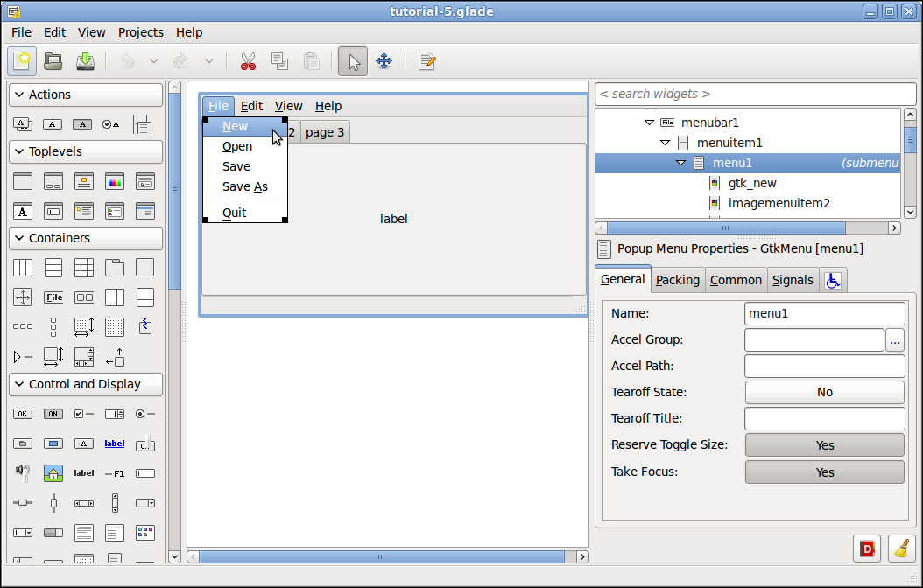Toggle Reserve Toggle Size Yes button
The image size is (923, 588).
pos(825,445)
